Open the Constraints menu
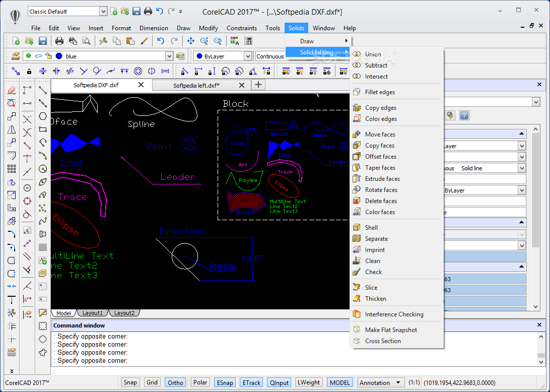 (242, 28)
